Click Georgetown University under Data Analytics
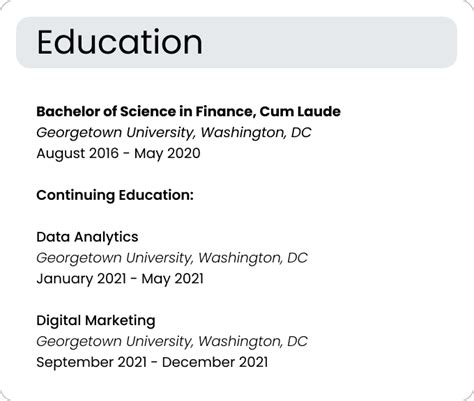Image resolution: width=474 pixels, height=401 pixels. tap(114, 258)
